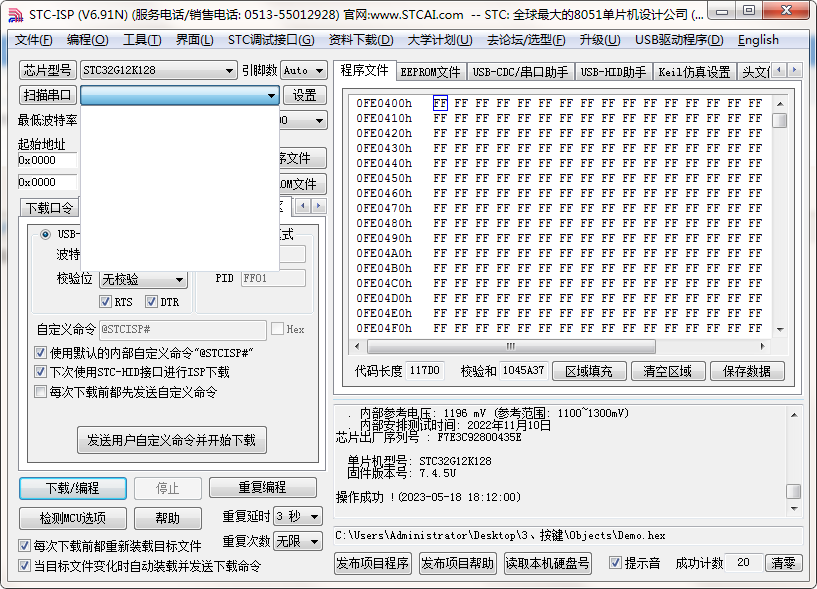Screen dimensions: 817x589
Task: Open the baud rate dropdown beside 最低波特率
Action: [x=319, y=121]
